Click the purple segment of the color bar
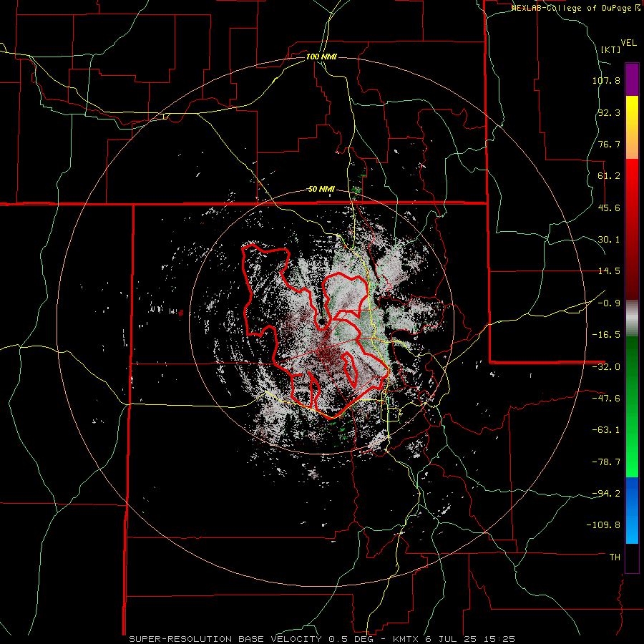 click(632, 79)
